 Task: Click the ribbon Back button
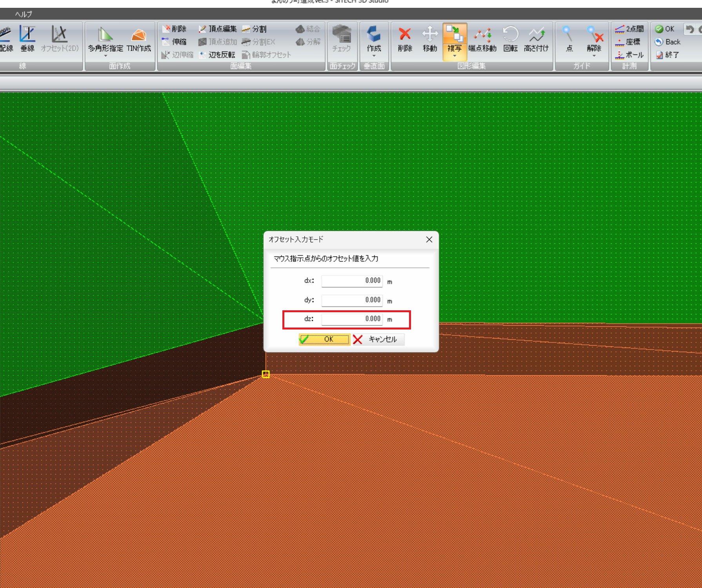coord(667,42)
